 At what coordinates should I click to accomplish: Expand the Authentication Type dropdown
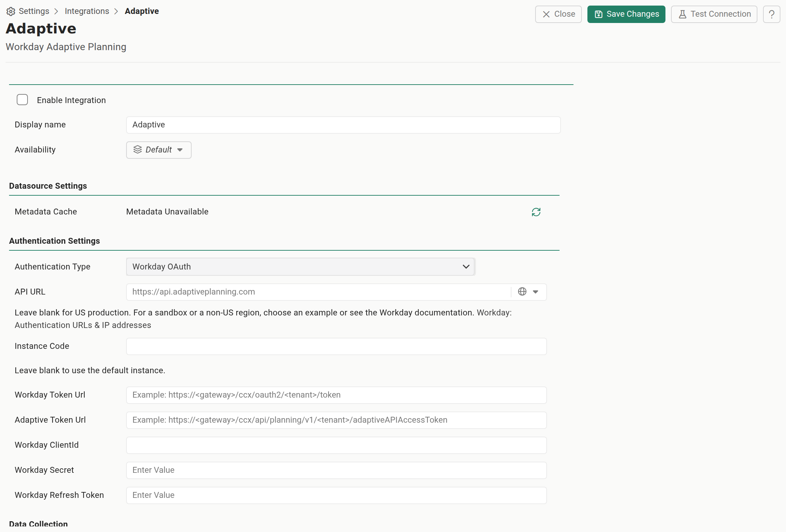[300, 267]
